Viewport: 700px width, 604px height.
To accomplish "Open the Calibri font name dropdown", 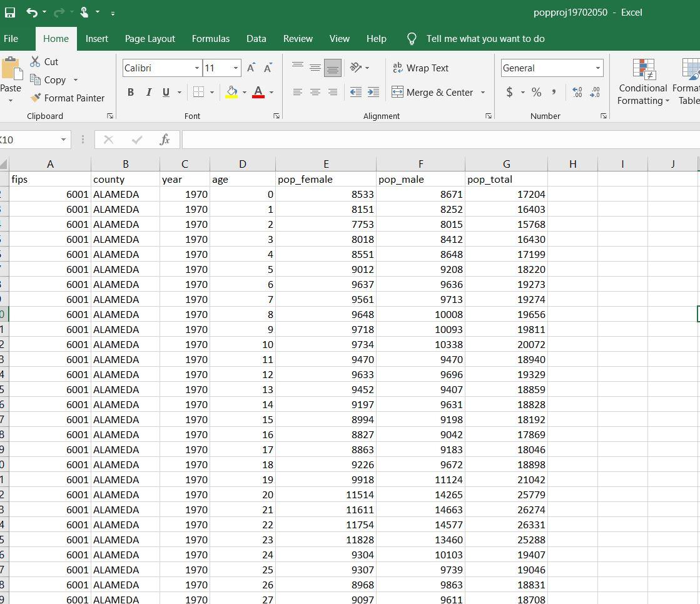I will click(x=197, y=68).
